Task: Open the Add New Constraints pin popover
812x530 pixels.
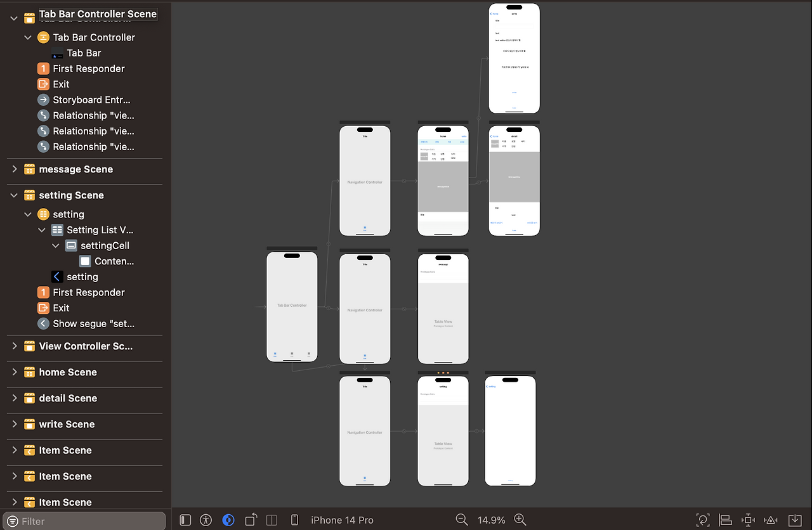Action: (x=747, y=519)
